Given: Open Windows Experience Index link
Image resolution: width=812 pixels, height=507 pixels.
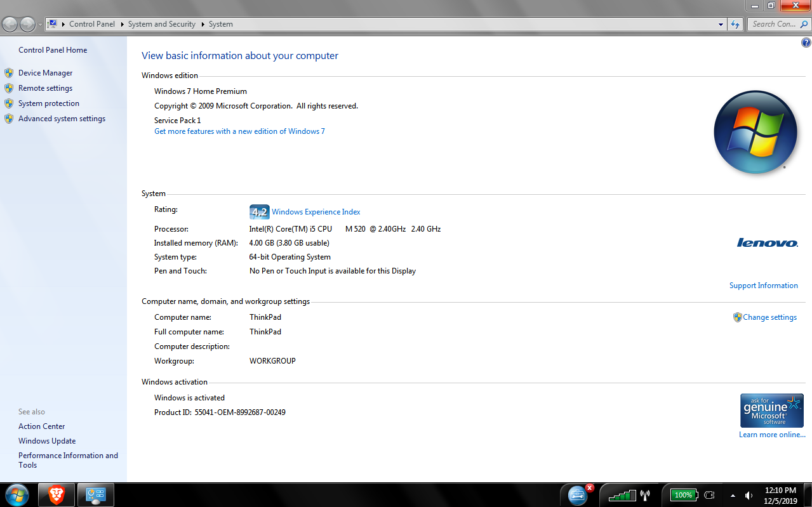Looking at the screenshot, I should pos(316,212).
